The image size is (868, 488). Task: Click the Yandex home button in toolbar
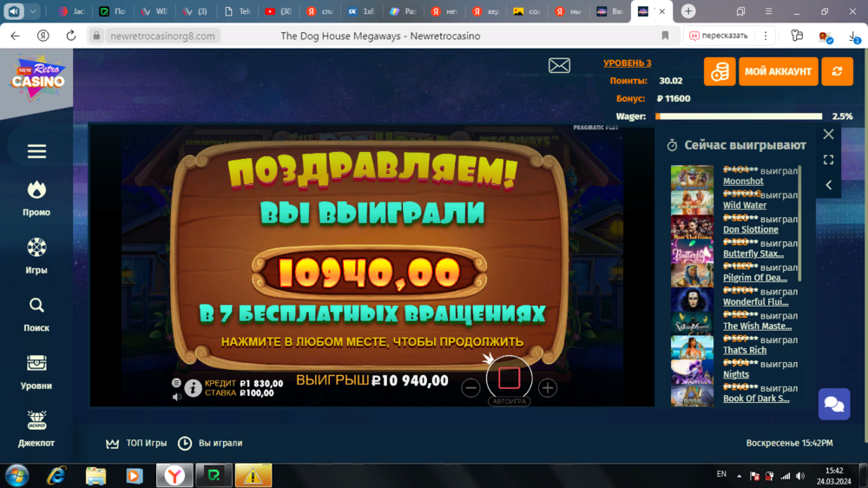pos(43,36)
